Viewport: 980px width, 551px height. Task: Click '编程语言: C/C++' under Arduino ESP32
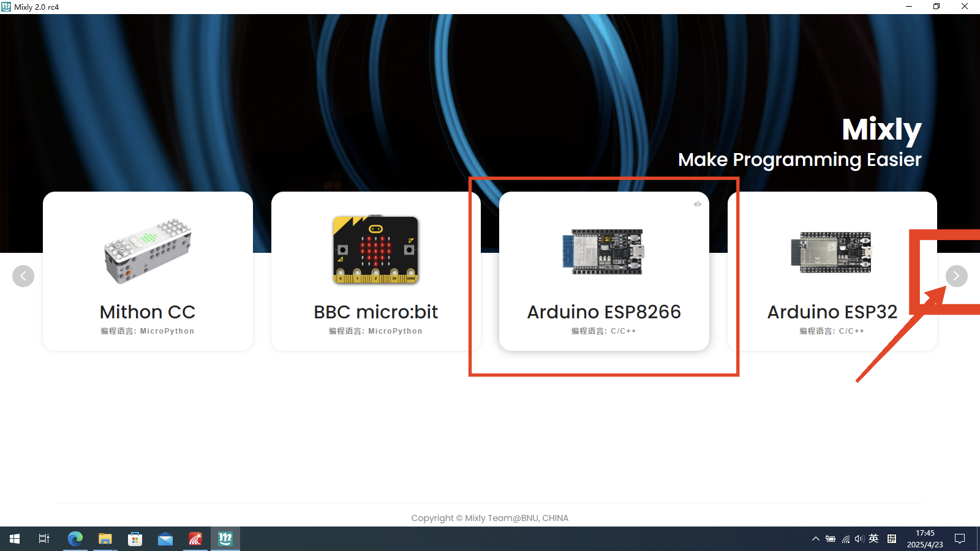[832, 331]
